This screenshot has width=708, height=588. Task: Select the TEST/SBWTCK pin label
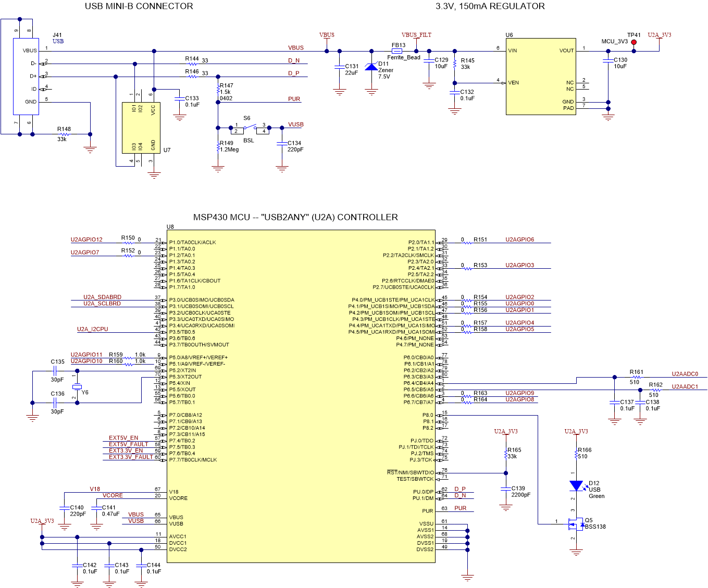415,479
